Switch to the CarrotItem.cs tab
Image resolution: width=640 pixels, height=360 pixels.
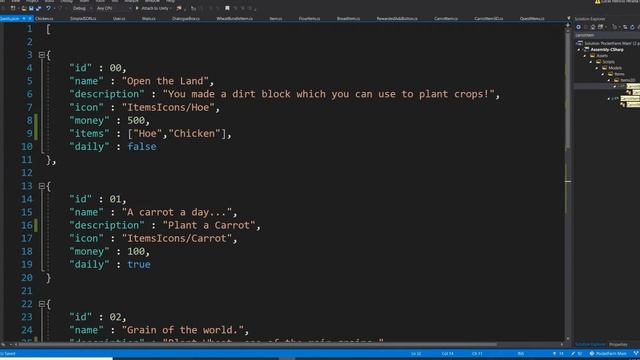click(x=446, y=19)
